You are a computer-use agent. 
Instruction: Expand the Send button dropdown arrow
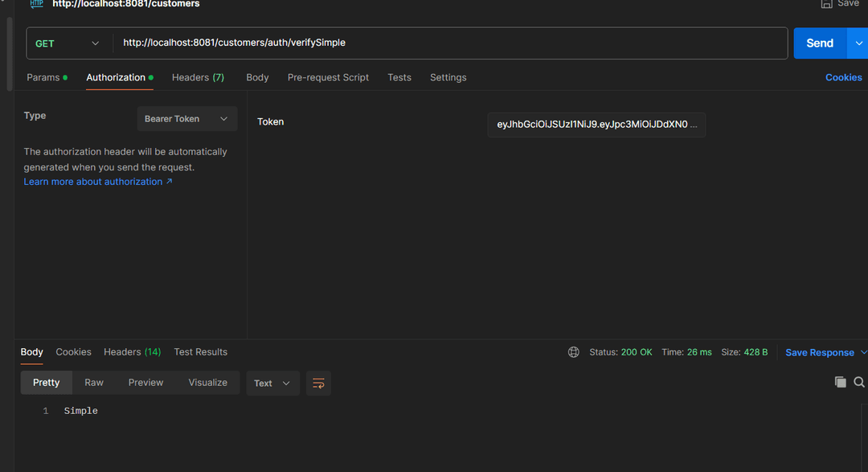pyautogui.click(x=858, y=43)
